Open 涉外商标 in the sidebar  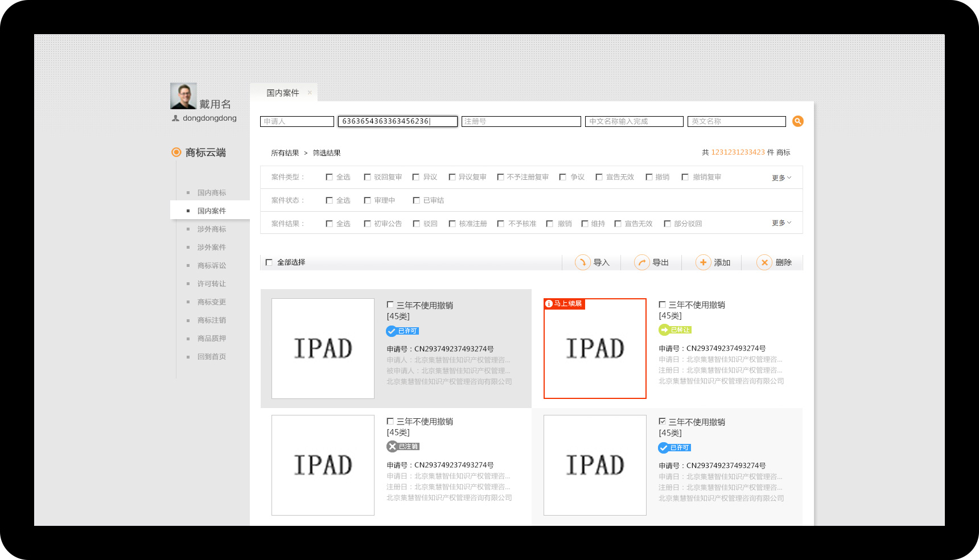212,229
